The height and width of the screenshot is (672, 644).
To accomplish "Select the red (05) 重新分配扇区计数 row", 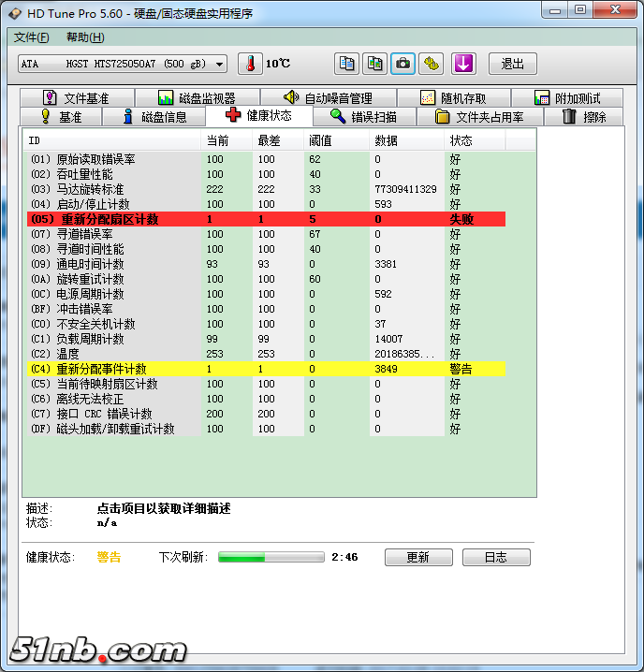I will point(266,219).
